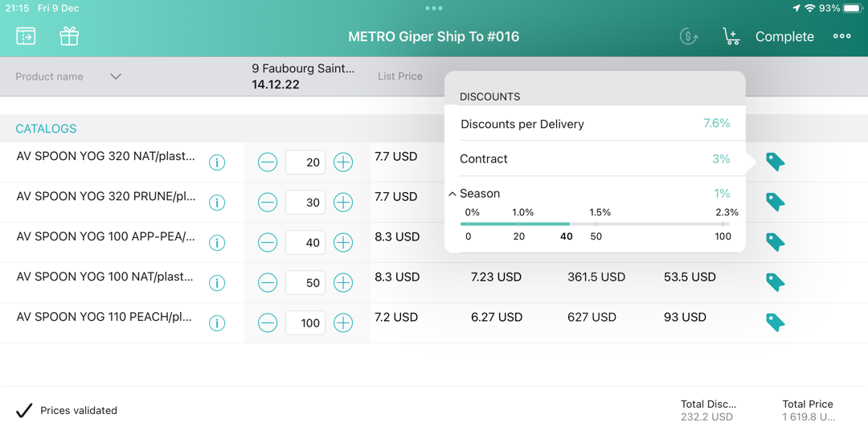The height and width of the screenshot is (439, 868).
Task: Increase quantity of AV SPOON YOG 110 PEACH
Action: click(343, 322)
